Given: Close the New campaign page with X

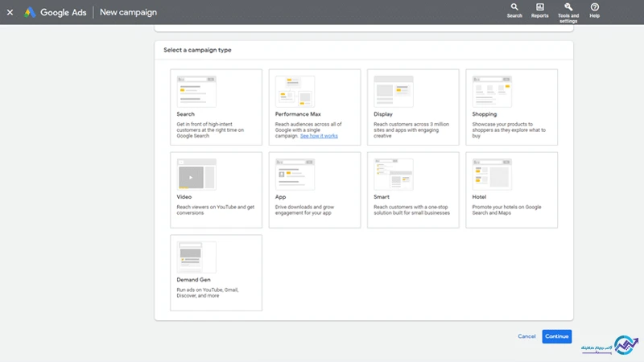Looking at the screenshot, I should point(10,13).
